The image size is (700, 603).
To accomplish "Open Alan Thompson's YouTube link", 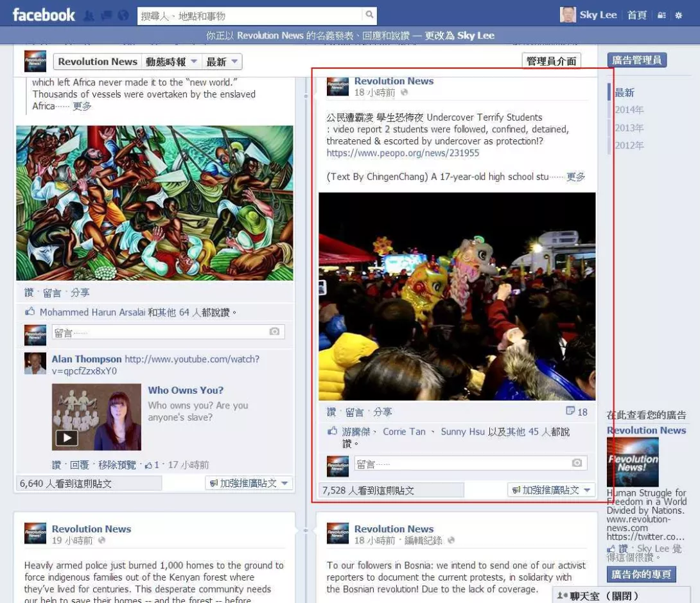I will click(155, 365).
